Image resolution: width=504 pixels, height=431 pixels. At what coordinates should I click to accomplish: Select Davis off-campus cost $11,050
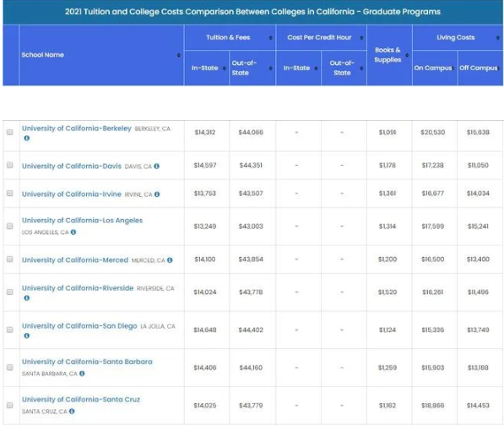pos(478,165)
